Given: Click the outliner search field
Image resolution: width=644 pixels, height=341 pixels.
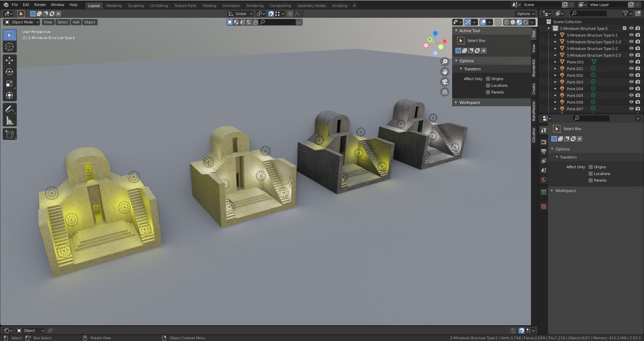Looking at the screenshot, I should click(589, 13).
